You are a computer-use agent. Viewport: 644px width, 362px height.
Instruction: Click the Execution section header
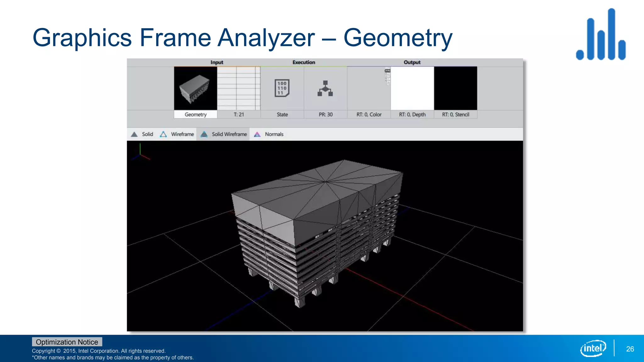tap(304, 62)
